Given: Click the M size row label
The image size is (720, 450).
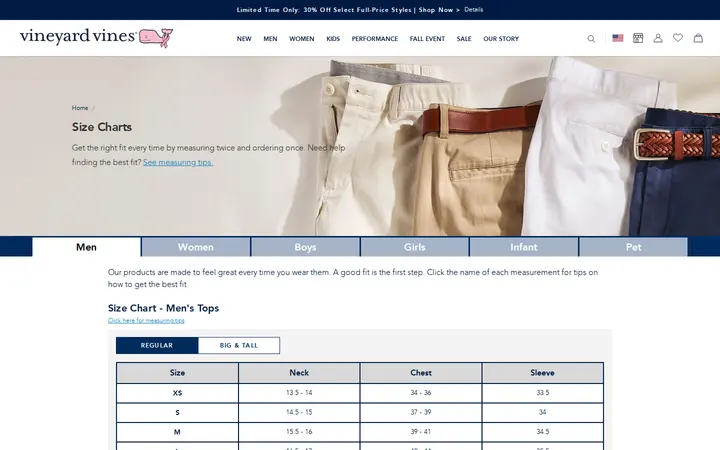Looking at the screenshot, I should [177, 432].
